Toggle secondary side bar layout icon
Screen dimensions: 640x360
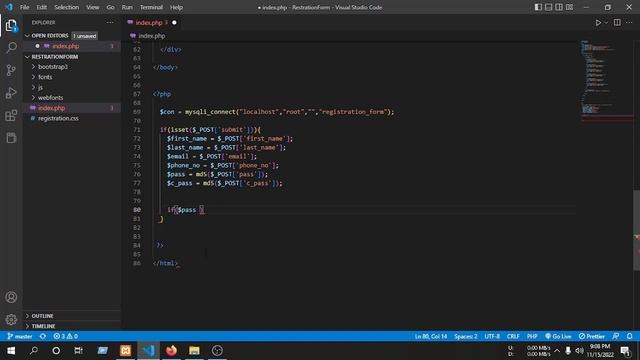(559, 7)
